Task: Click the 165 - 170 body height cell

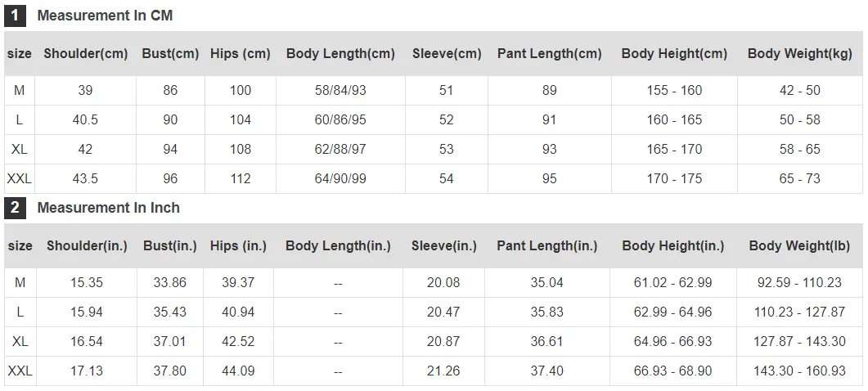Action: (x=674, y=150)
